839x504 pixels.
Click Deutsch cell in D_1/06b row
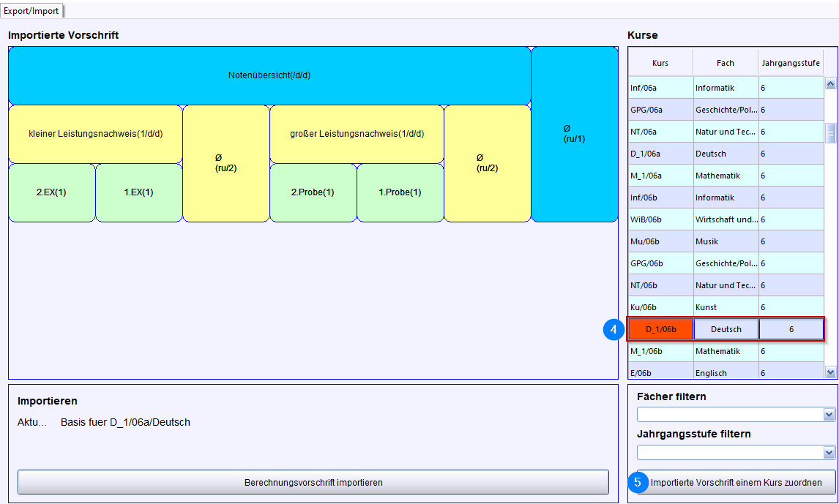[x=726, y=329]
